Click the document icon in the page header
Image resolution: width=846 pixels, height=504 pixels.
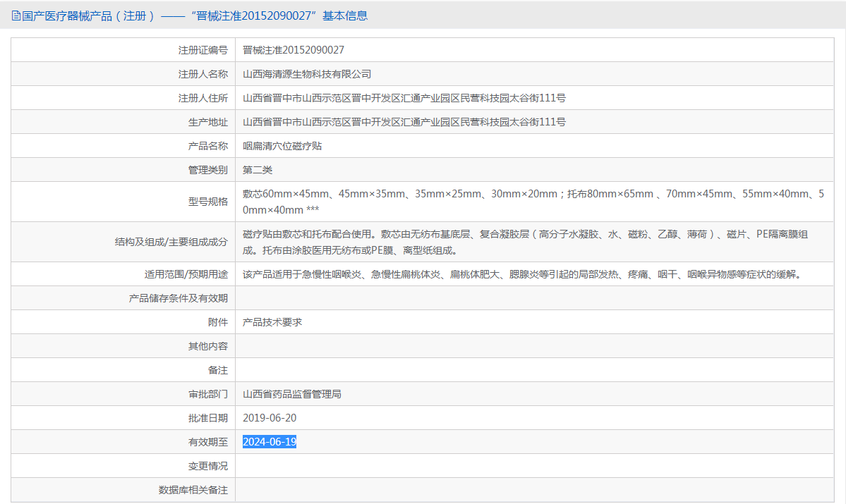(x=16, y=16)
